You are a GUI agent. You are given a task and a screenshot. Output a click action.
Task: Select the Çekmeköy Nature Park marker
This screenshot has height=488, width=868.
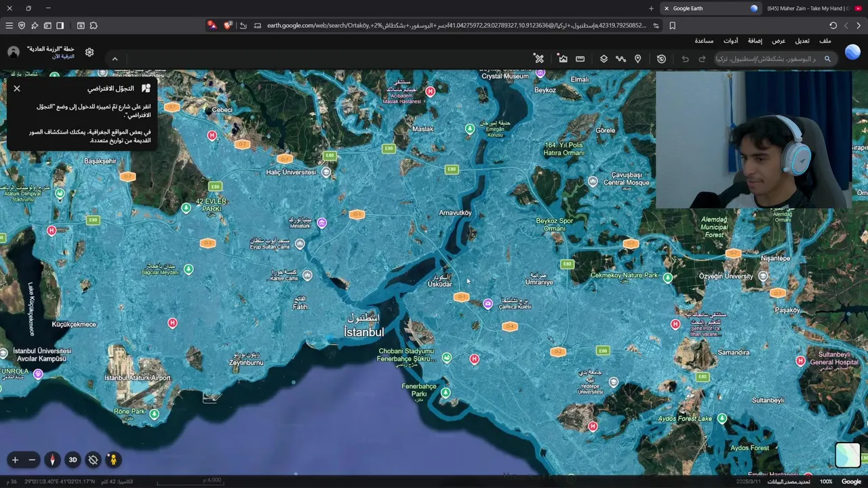coord(668,277)
